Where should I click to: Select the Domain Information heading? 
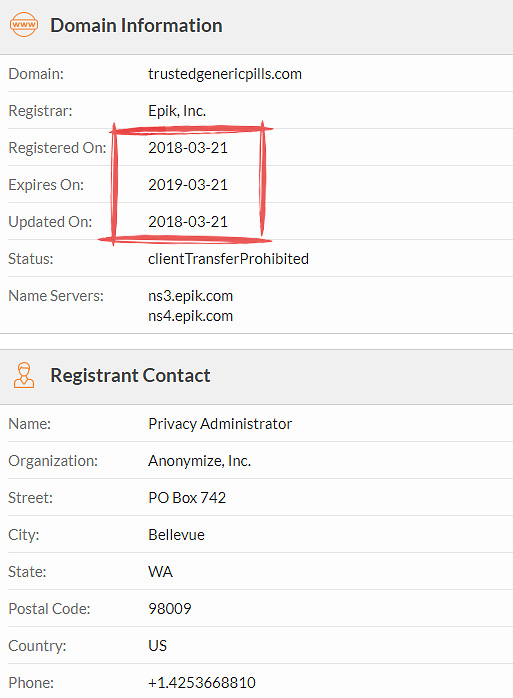[x=136, y=25]
